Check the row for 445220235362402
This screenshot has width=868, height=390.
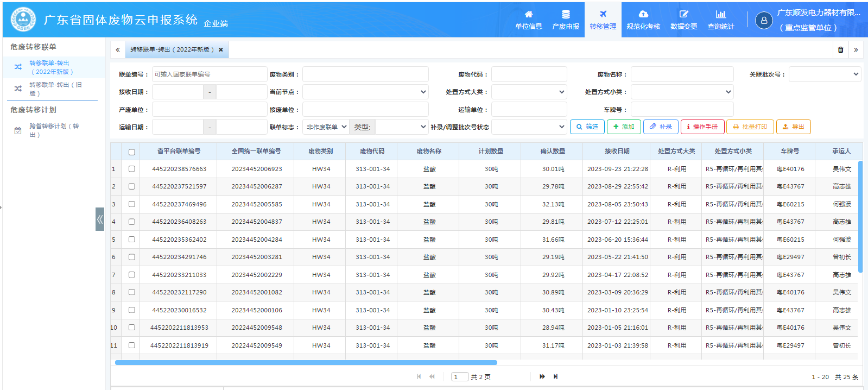coord(131,240)
